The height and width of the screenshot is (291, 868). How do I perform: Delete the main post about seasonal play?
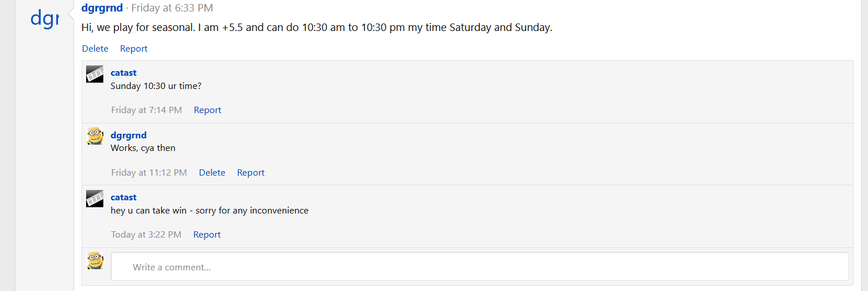click(95, 49)
